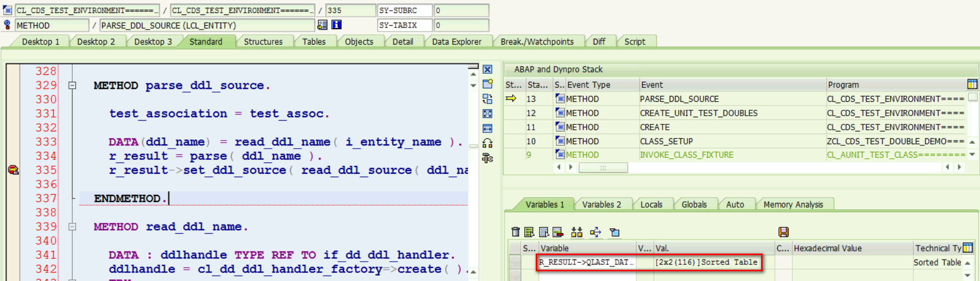Click the maximize horizontally icon
The width and height of the screenshot is (980, 281).
coord(487,128)
